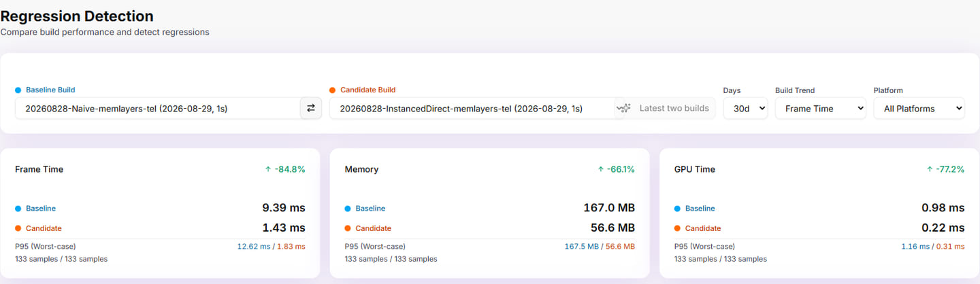Click the samples count in Frame Time card
980x284 pixels.
point(61,259)
